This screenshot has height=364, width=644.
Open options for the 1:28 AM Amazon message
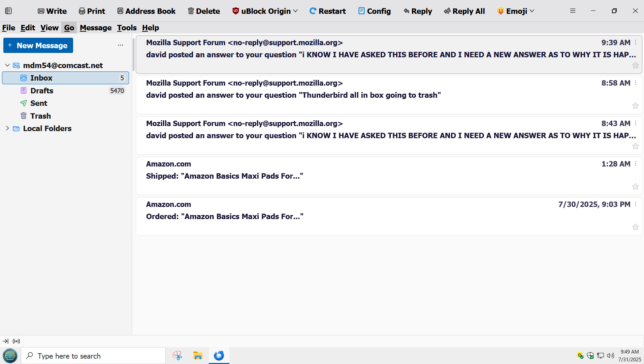636,164
